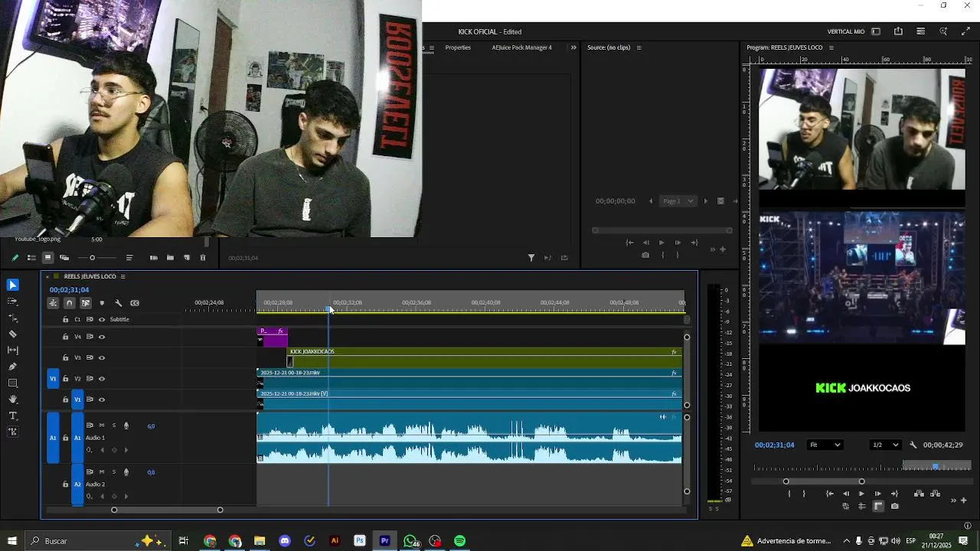Image resolution: width=980 pixels, height=551 pixels.
Task: Click the filter funnel icon
Action: [x=531, y=258]
